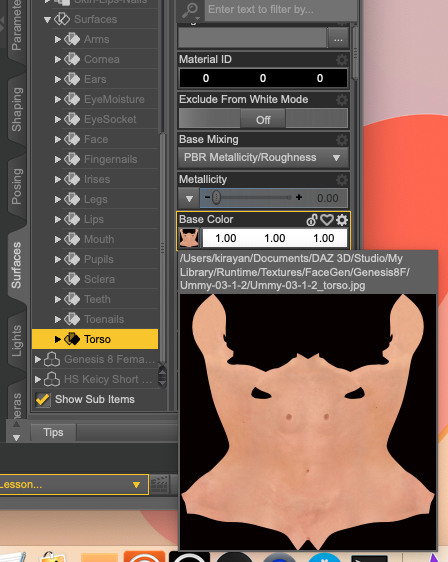The width and height of the screenshot is (448, 562).
Task: Switch to the Posing side tab
Action: (x=16, y=186)
